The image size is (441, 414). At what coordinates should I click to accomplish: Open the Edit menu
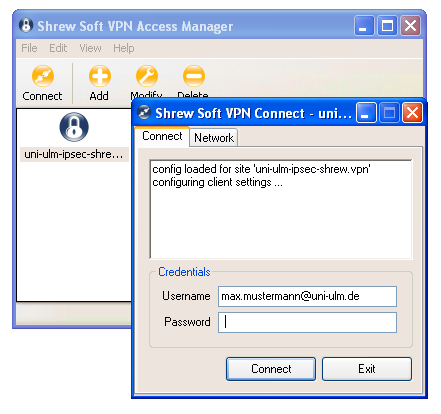point(58,48)
